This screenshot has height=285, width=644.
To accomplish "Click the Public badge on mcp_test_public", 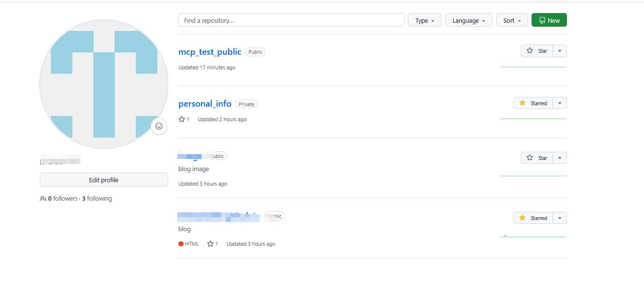I will tap(255, 52).
